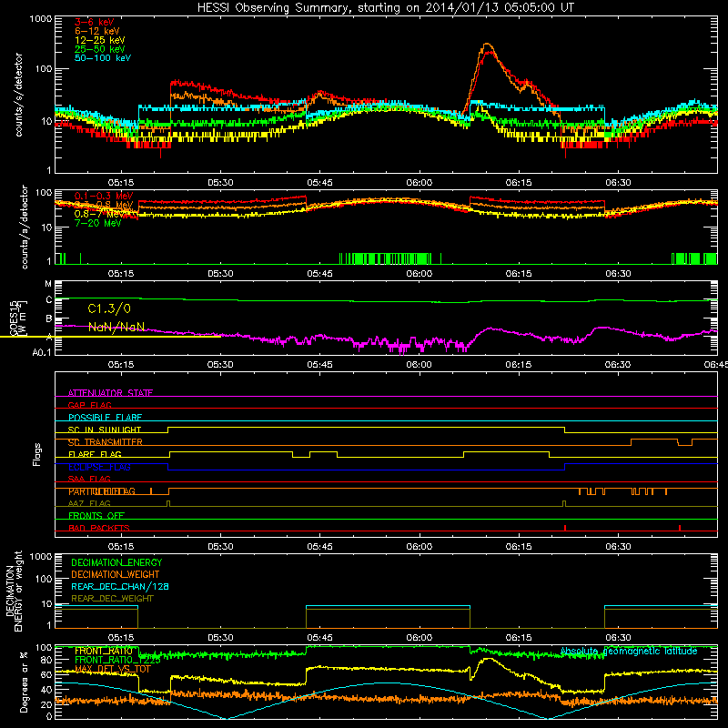The height and width of the screenshot is (728, 728).
Task: Select the 25-50 keV legend label
Action: tap(100, 49)
